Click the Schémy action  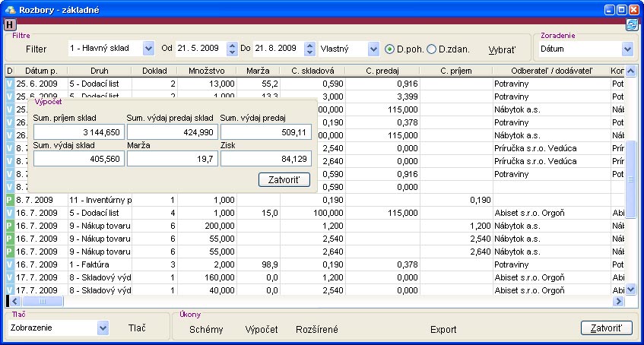click(206, 329)
